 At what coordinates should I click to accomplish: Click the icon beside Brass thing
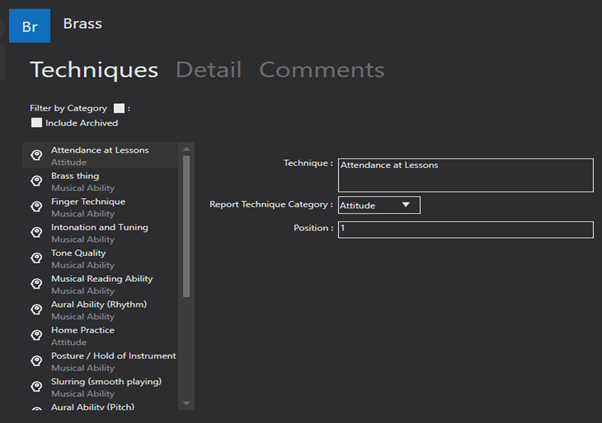(37, 181)
